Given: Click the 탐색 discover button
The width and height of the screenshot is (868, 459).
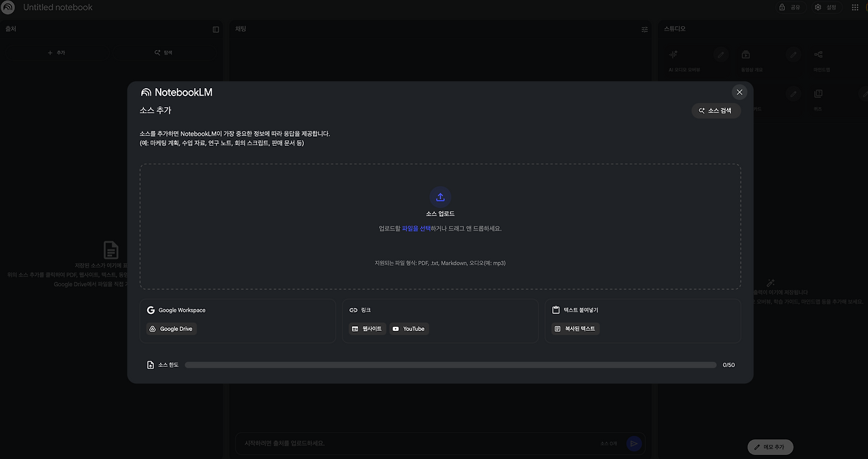Looking at the screenshot, I should coord(163,52).
